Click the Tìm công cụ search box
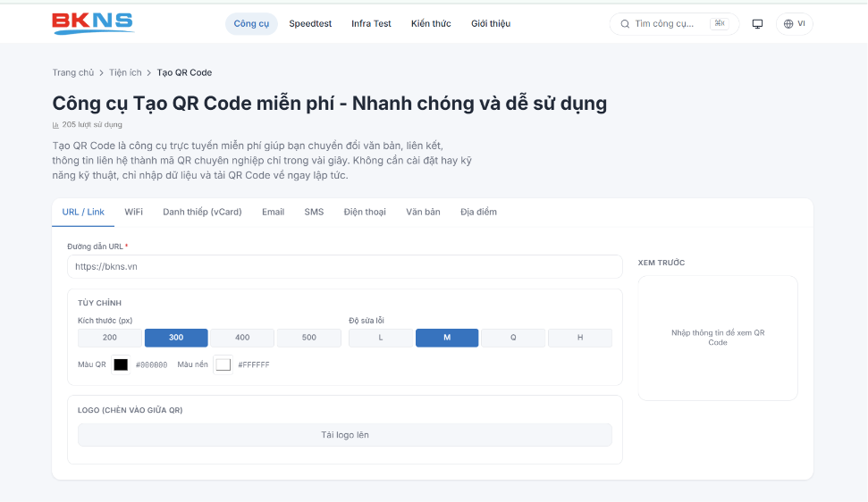 click(674, 24)
